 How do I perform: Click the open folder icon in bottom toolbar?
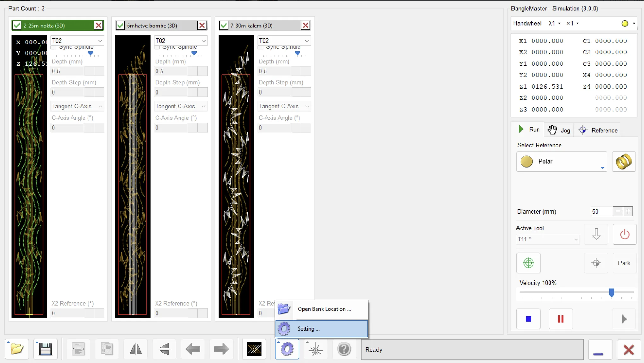click(x=17, y=349)
